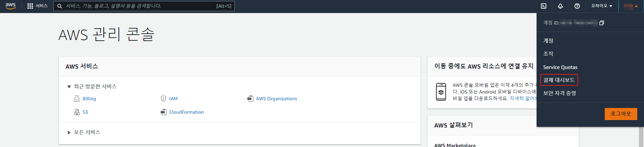Open the AWS Organizations link

tap(276, 99)
